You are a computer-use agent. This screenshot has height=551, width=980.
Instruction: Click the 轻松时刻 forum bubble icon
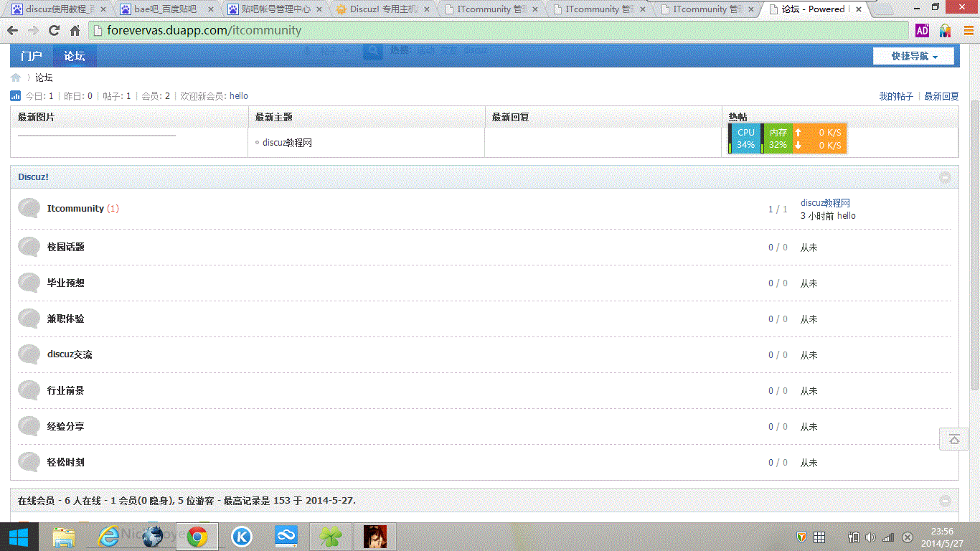point(29,462)
